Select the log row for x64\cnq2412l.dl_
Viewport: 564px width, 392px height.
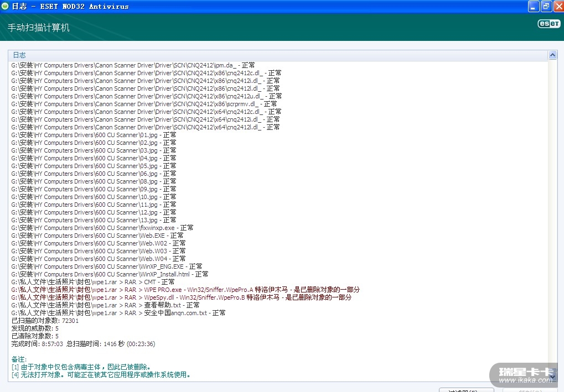coord(146,127)
